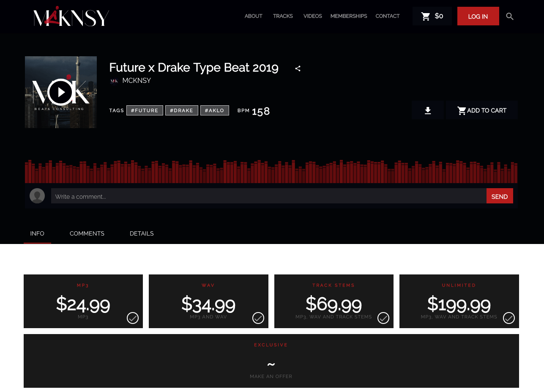The height and width of the screenshot is (392, 544).
Task: Click the MCKNSY logo in header
Action: tap(71, 16)
